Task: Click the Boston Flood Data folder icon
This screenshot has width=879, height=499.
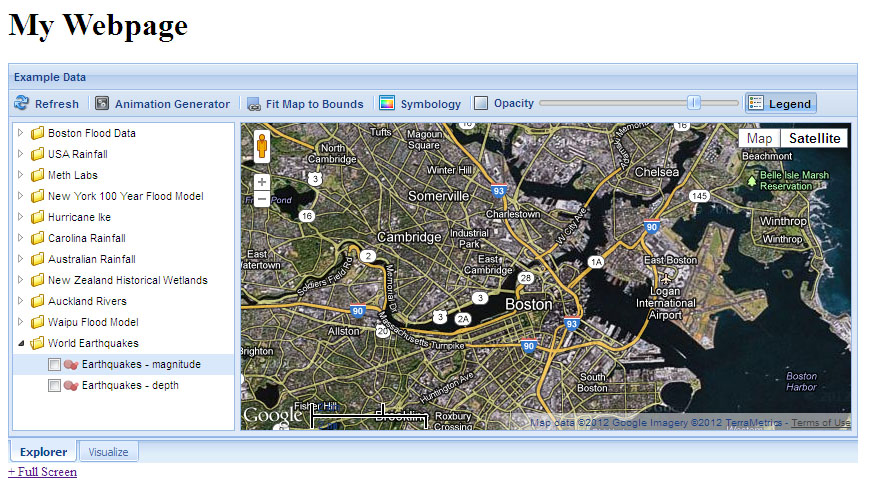Action: 38,133
